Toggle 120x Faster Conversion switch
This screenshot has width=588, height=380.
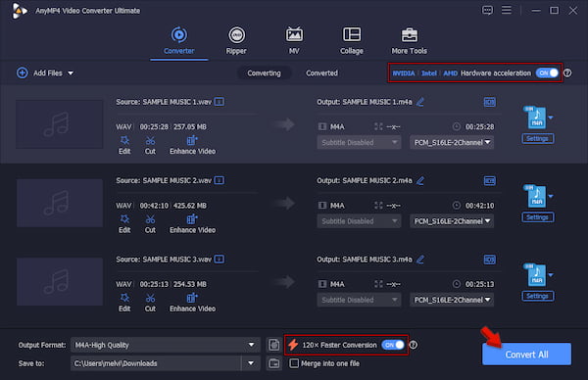[393, 345]
